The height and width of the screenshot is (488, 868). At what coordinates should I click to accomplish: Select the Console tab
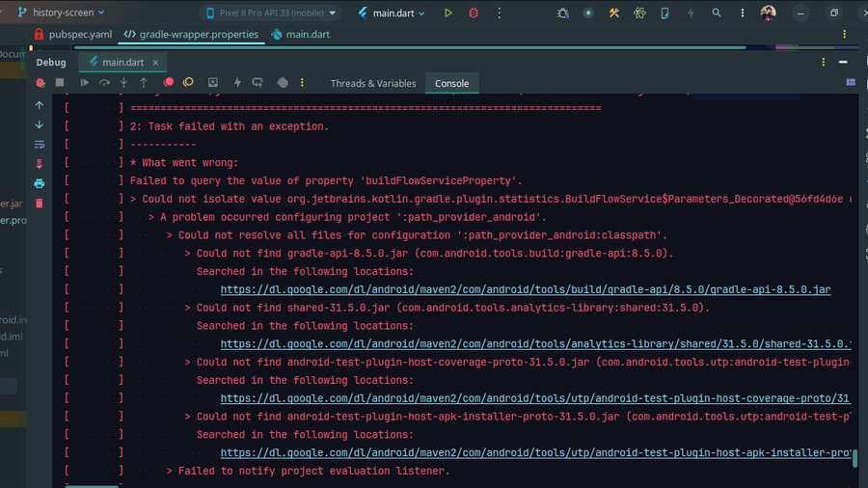tap(451, 83)
